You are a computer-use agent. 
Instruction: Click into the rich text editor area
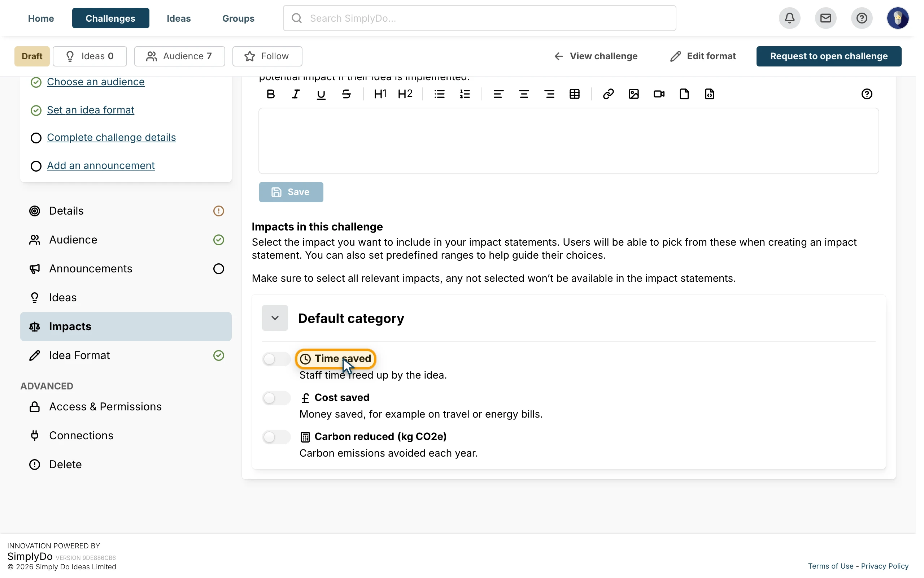click(x=568, y=141)
